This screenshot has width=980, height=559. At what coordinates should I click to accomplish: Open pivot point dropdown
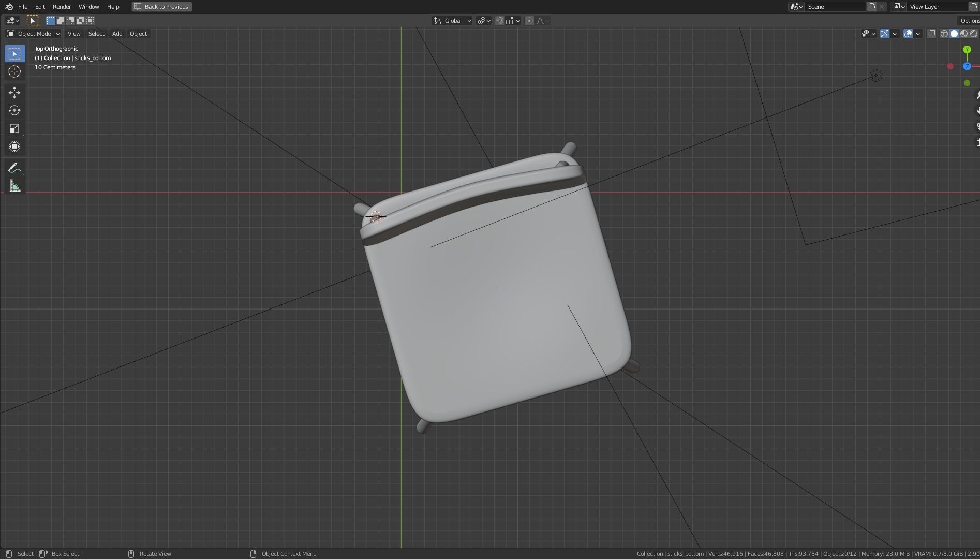(x=484, y=21)
